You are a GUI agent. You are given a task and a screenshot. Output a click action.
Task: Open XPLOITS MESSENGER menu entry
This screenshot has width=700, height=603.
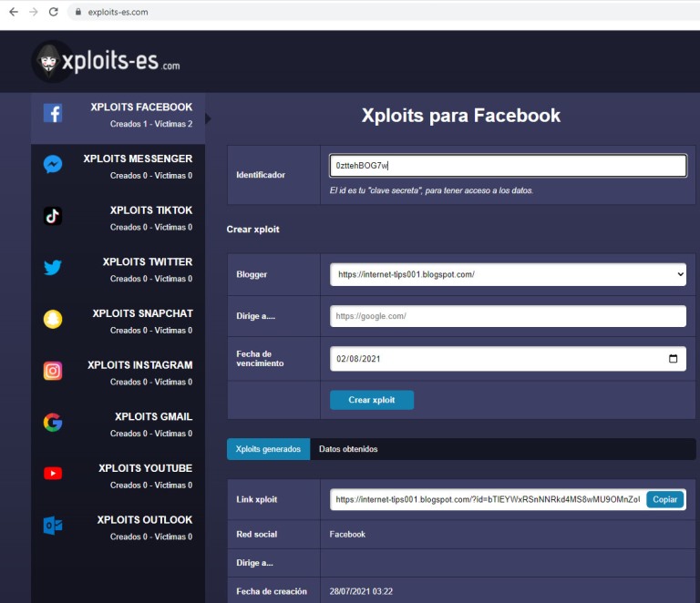pos(118,170)
